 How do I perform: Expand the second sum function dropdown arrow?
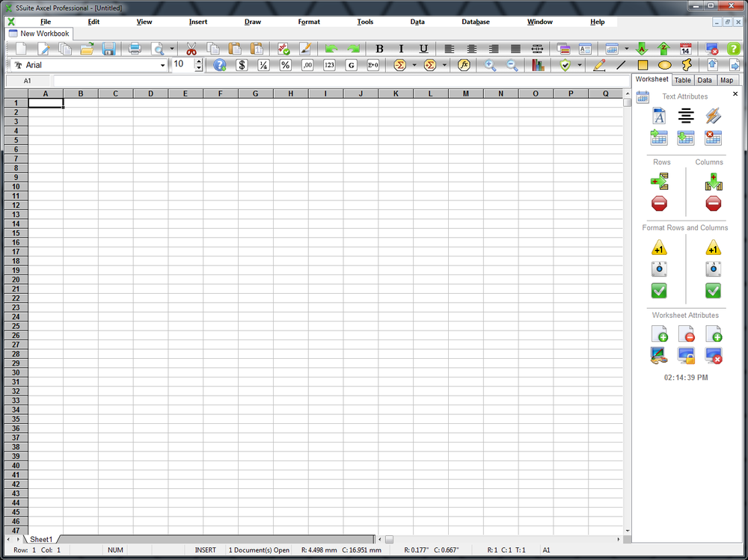[x=444, y=65]
